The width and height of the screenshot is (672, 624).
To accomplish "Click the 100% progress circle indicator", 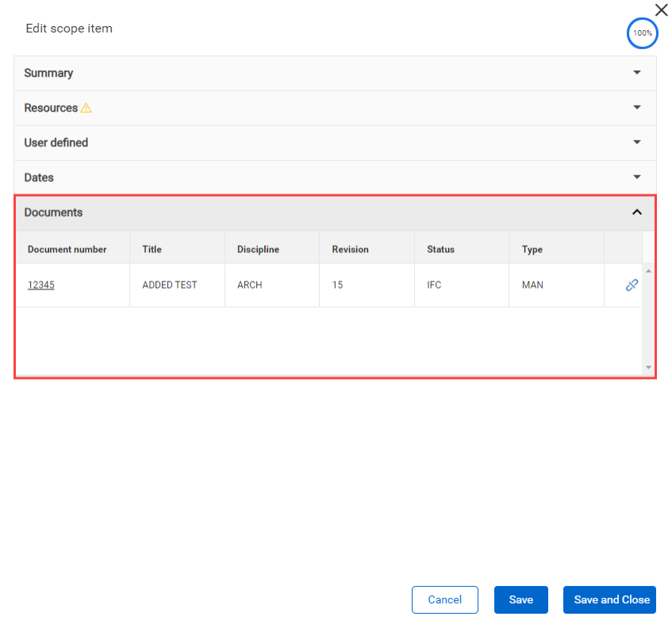I will [x=642, y=33].
